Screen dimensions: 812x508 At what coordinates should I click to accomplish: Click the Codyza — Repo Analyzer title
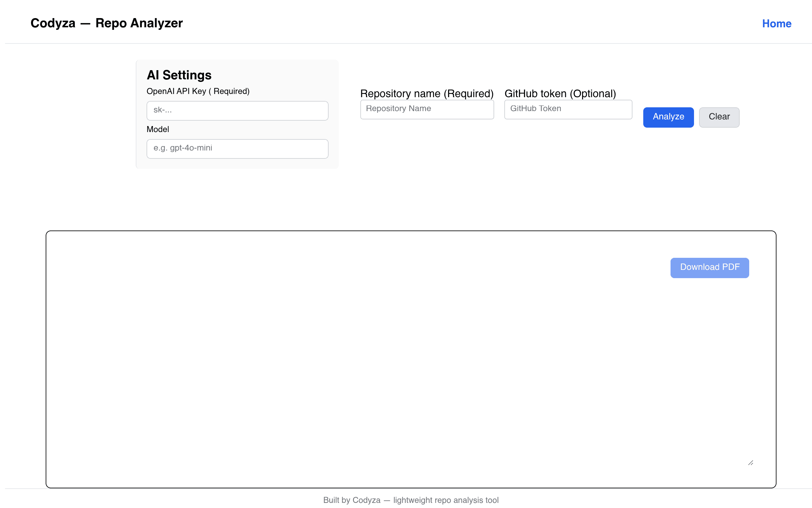coord(106,23)
